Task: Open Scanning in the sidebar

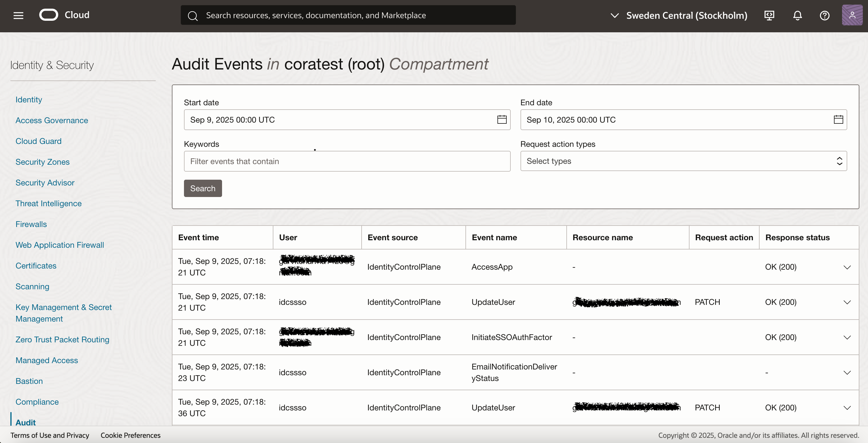Action: coord(32,287)
